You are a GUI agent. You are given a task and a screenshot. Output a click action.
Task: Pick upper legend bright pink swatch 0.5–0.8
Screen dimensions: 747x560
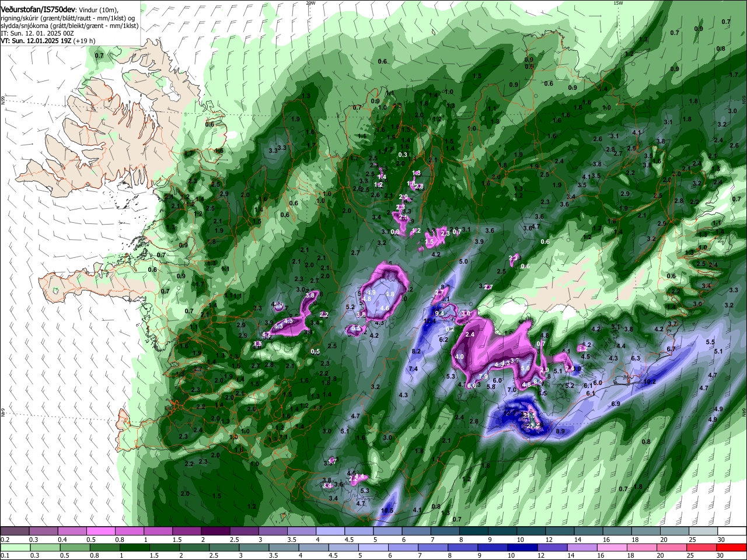pyautogui.click(x=100, y=531)
